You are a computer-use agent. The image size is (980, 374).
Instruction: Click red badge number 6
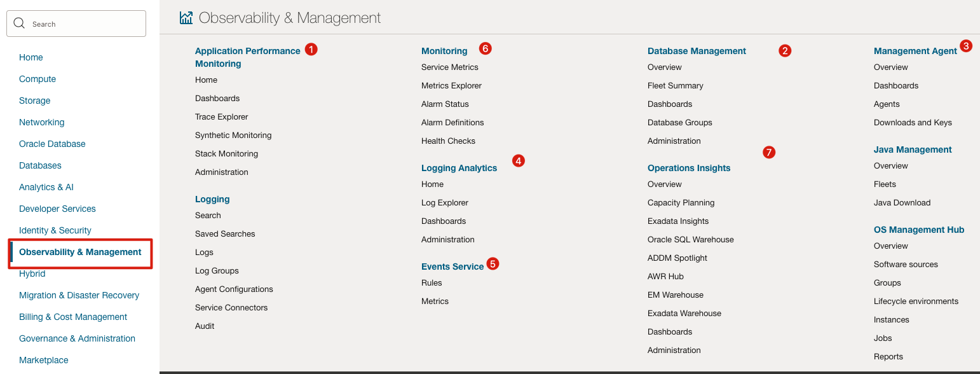click(486, 48)
